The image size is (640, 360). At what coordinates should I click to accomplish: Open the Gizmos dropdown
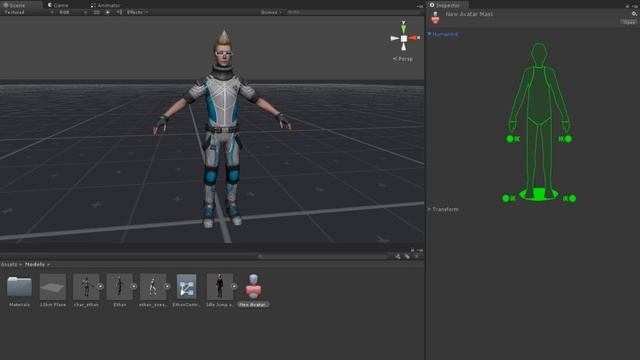271,12
